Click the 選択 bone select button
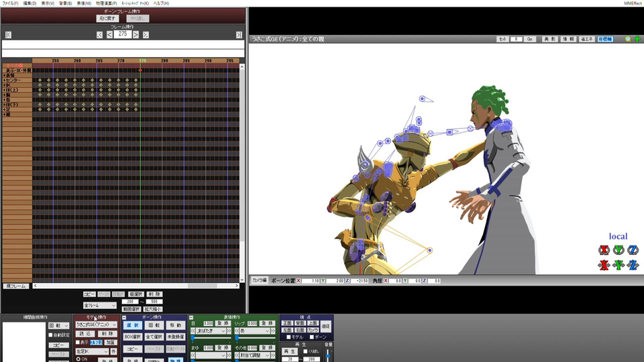This screenshot has height=362, width=644. point(132,326)
